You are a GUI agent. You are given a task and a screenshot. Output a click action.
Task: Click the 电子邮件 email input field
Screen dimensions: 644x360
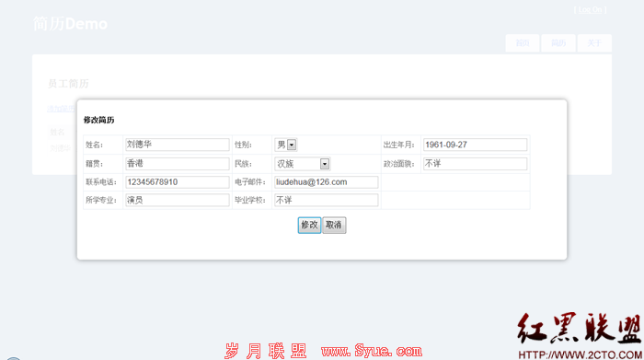pyautogui.click(x=326, y=182)
